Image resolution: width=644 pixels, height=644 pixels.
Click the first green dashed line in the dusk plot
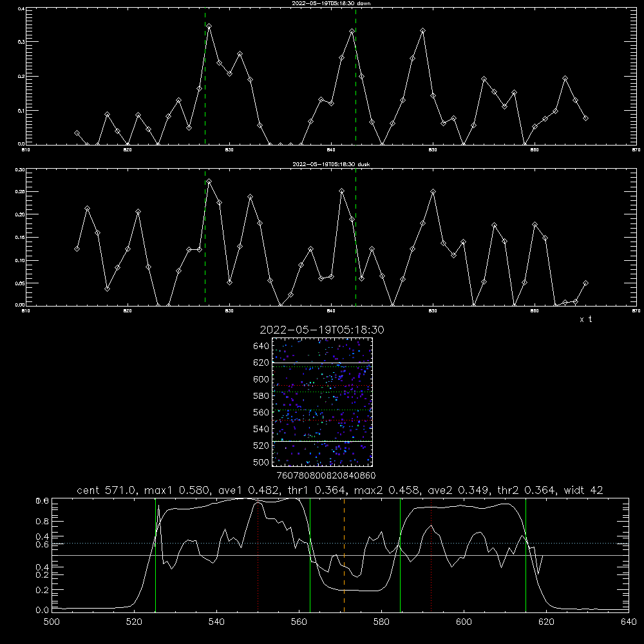(205, 237)
